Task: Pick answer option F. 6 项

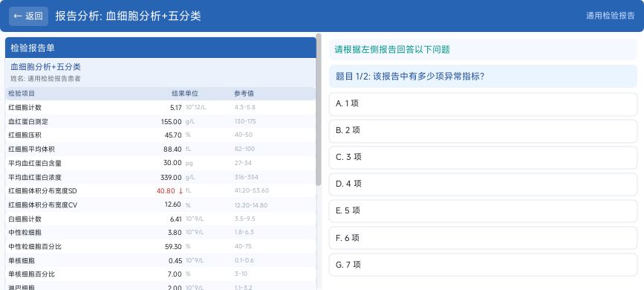Action: tap(483, 238)
